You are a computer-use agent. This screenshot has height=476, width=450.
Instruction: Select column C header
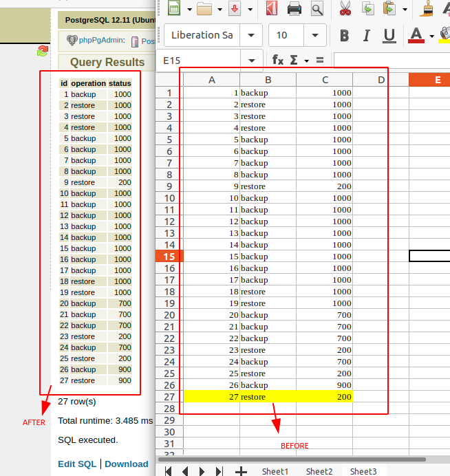pyautogui.click(x=325, y=80)
